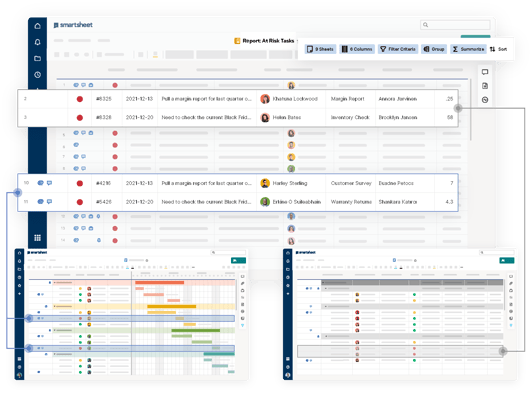
Task: Click red status dot on row #8328
Action: coord(80,118)
